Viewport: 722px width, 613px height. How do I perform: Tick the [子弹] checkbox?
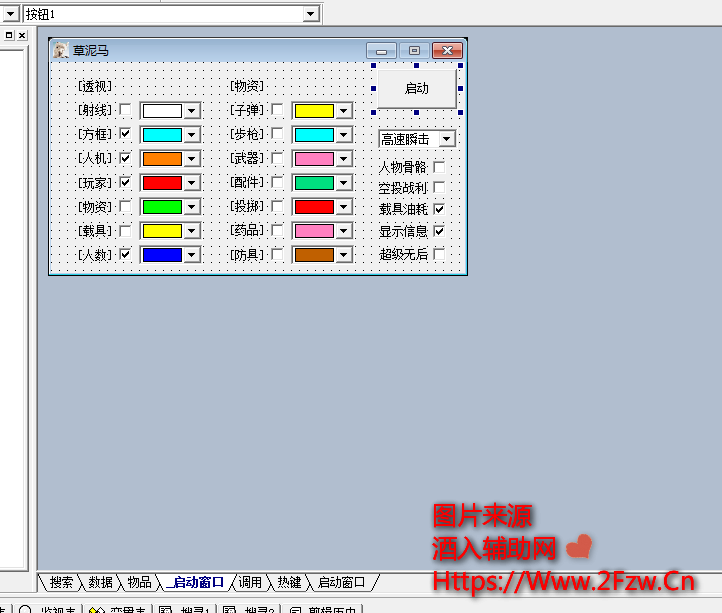pos(277,110)
